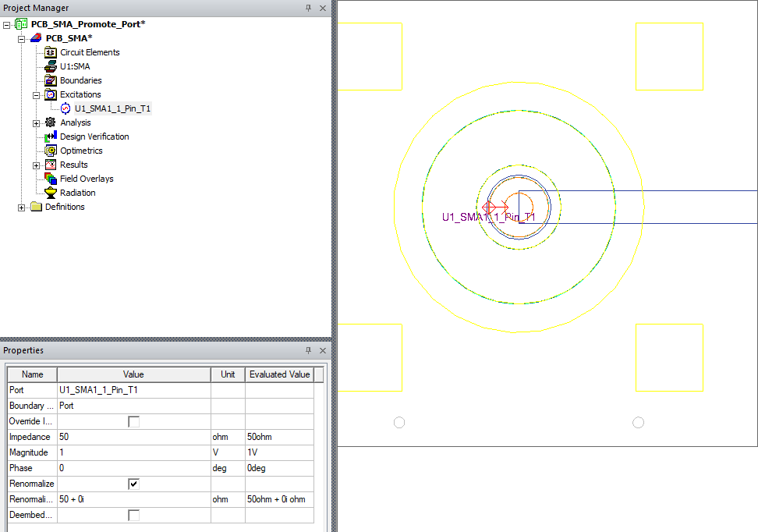Pin the Project Manager panel
The image size is (758, 532).
pyautogui.click(x=309, y=8)
